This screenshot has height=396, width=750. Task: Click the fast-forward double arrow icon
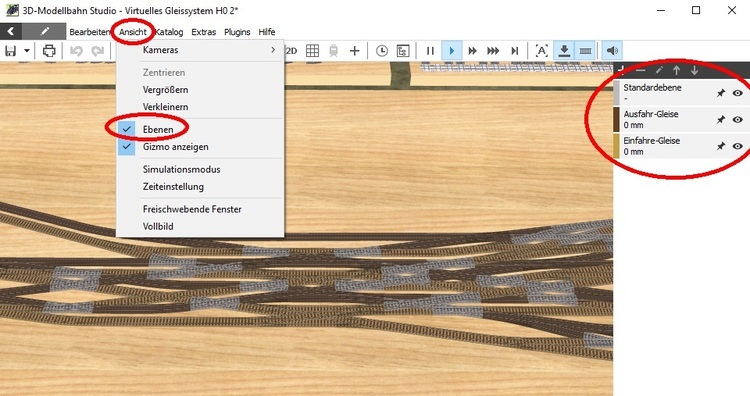pyautogui.click(x=472, y=51)
